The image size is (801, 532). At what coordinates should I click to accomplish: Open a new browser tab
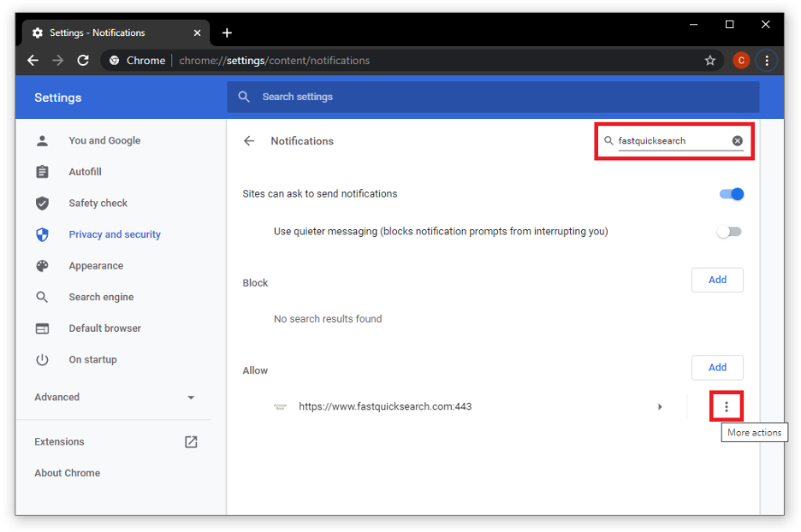[x=227, y=33]
